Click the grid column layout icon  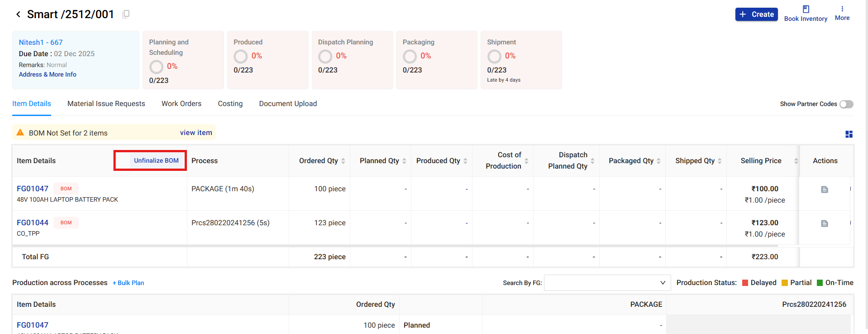849,134
